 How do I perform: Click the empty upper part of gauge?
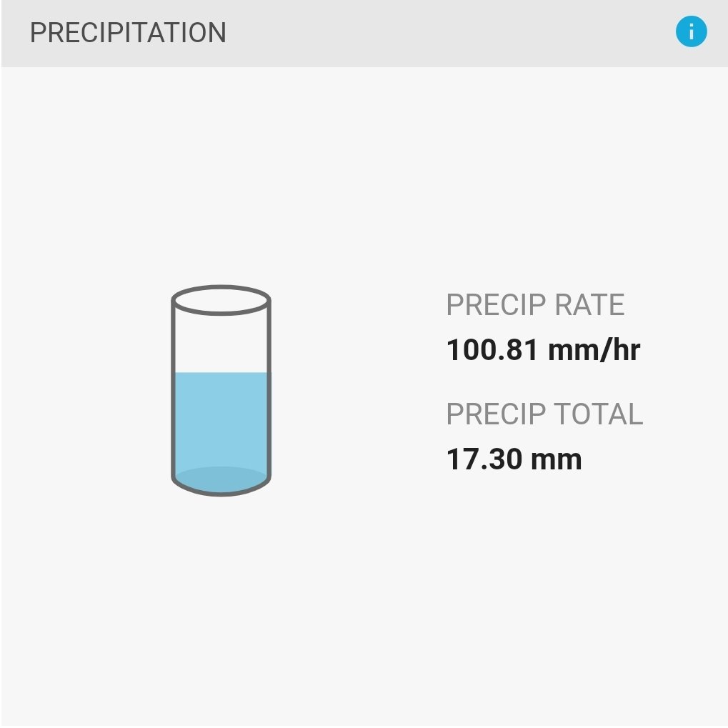point(221,344)
